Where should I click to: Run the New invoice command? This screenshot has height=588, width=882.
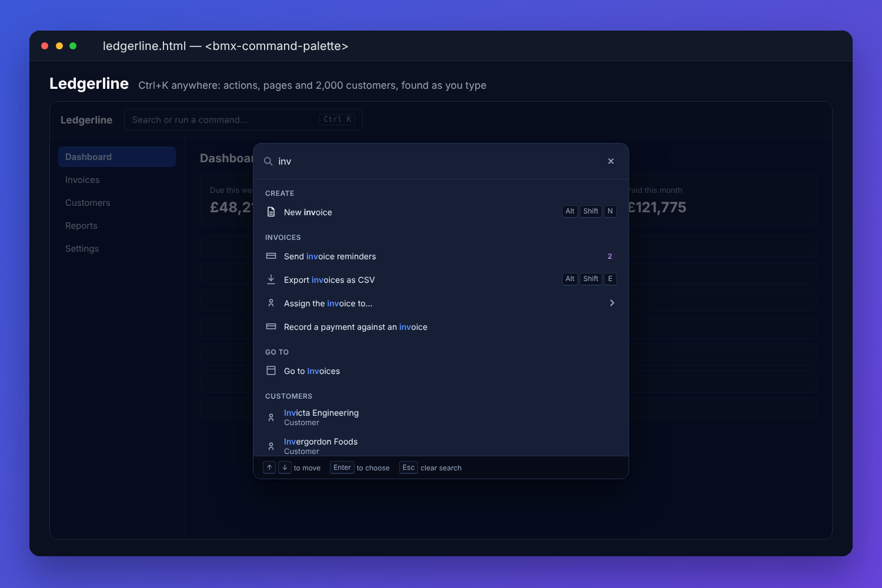(x=441, y=212)
